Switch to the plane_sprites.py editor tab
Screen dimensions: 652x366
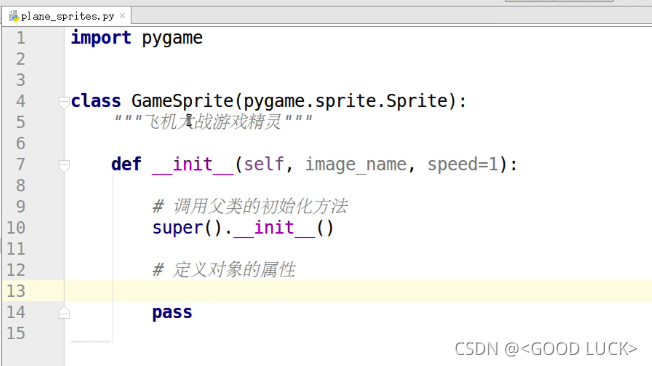(67, 16)
